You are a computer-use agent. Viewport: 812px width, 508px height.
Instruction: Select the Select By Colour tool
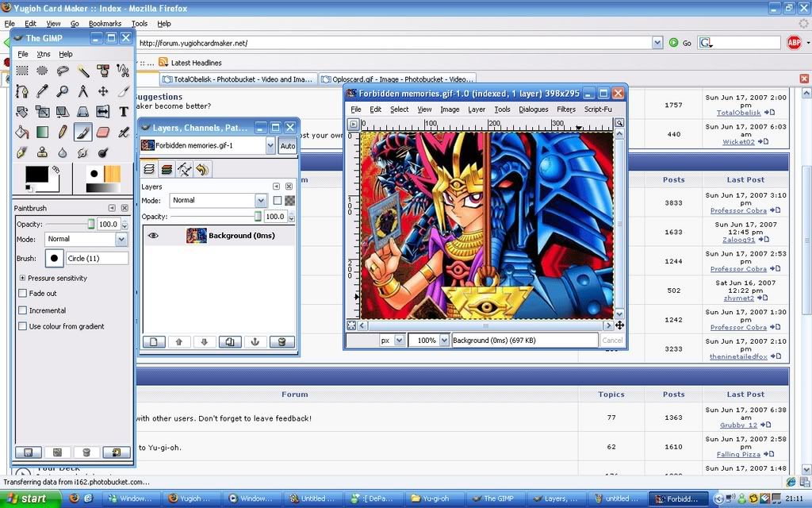pyautogui.click(x=103, y=71)
